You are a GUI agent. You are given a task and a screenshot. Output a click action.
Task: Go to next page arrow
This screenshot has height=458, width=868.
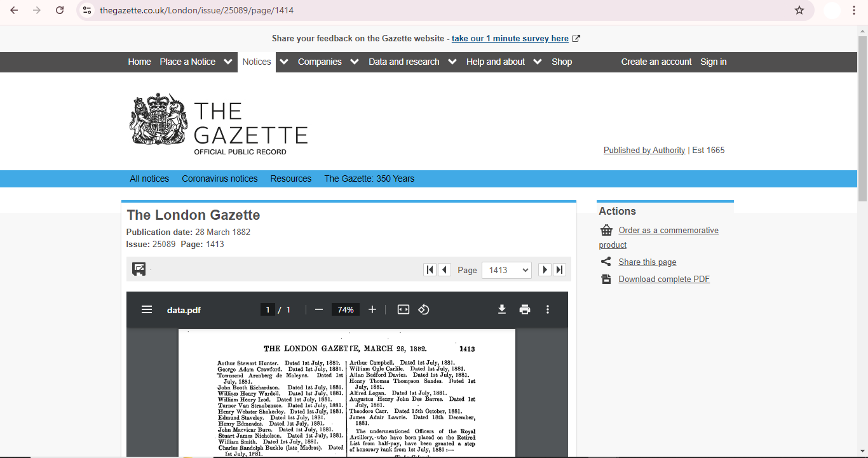[x=545, y=269]
